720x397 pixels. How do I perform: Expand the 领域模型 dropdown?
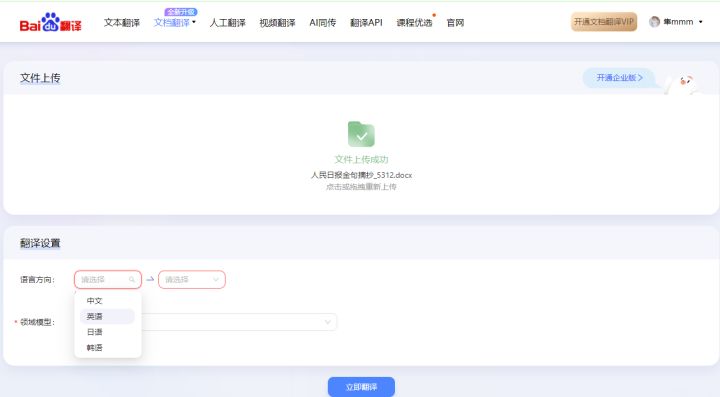pyautogui.click(x=239, y=322)
